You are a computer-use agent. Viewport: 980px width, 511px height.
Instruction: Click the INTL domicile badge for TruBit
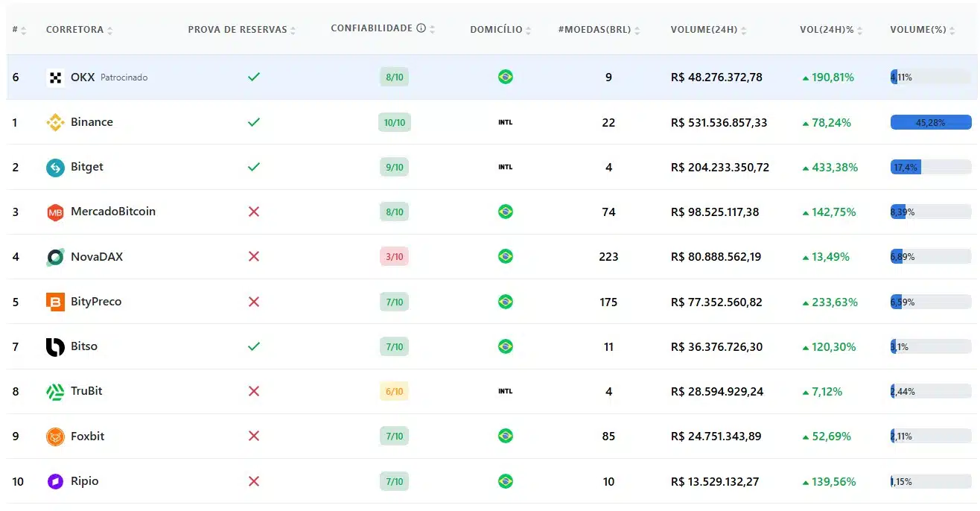point(506,391)
